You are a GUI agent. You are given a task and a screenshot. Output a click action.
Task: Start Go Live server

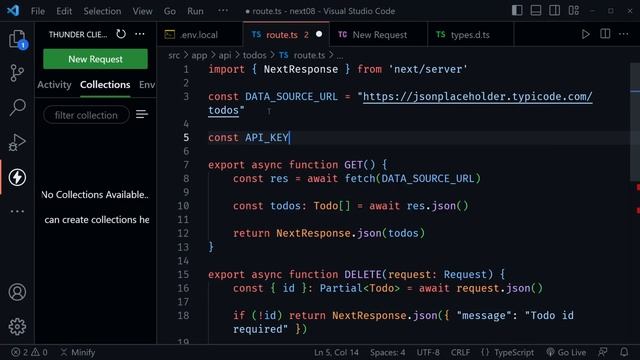[566, 352]
